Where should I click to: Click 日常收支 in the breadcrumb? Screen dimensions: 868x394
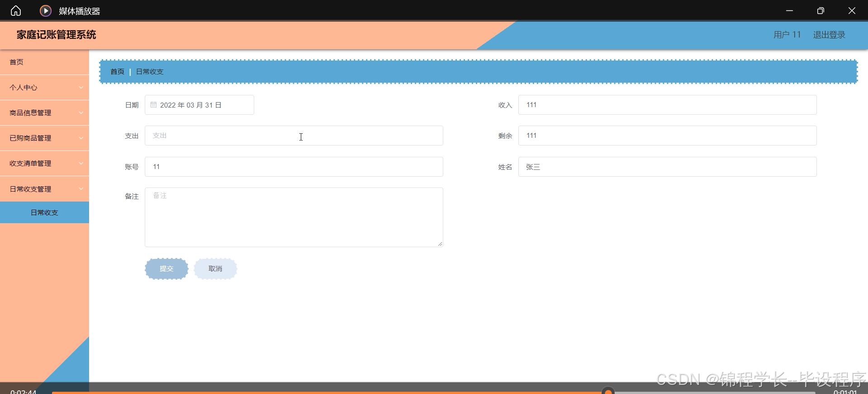tap(150, 71)
